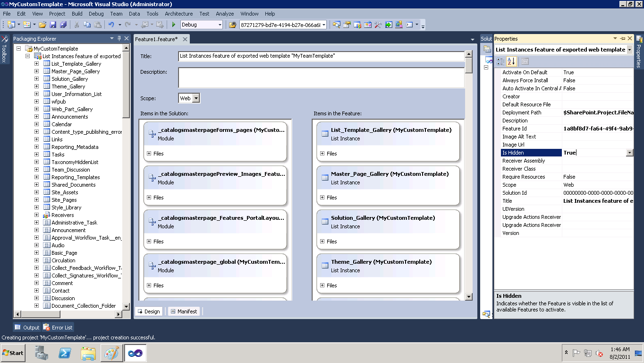Click the Toolbox hammer-and-wrench toolbar icon

pos(378,25)
